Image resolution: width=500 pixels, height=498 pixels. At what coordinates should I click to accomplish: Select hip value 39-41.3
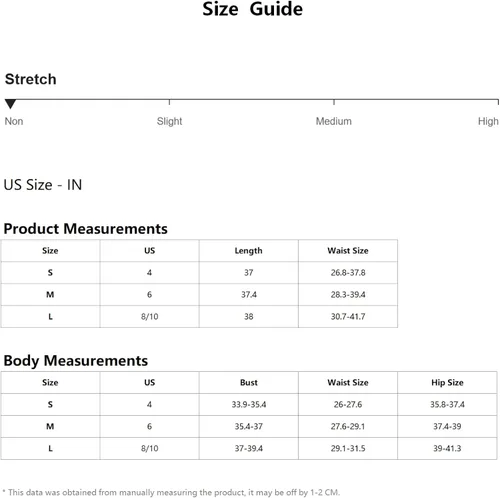tap(447, 449)
